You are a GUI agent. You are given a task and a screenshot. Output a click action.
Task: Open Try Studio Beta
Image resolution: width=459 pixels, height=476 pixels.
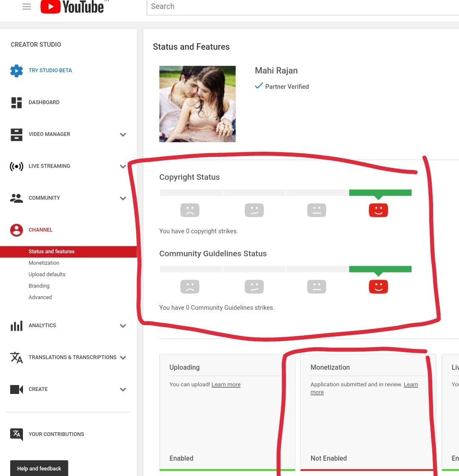(50, 71)
